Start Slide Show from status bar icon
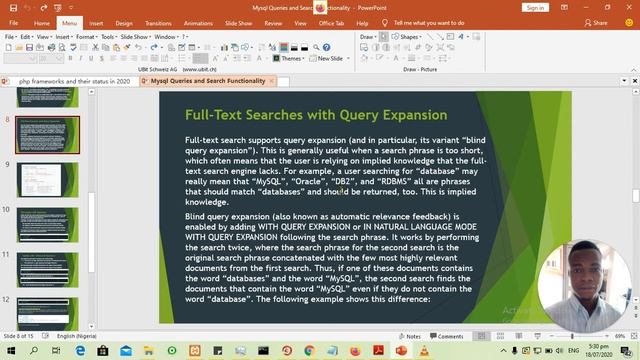The image size is (640, 360). [538, 336]
